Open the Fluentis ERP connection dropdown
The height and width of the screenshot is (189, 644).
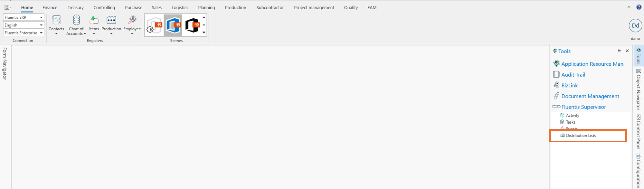pyautogui.click(x=41, y=17)
